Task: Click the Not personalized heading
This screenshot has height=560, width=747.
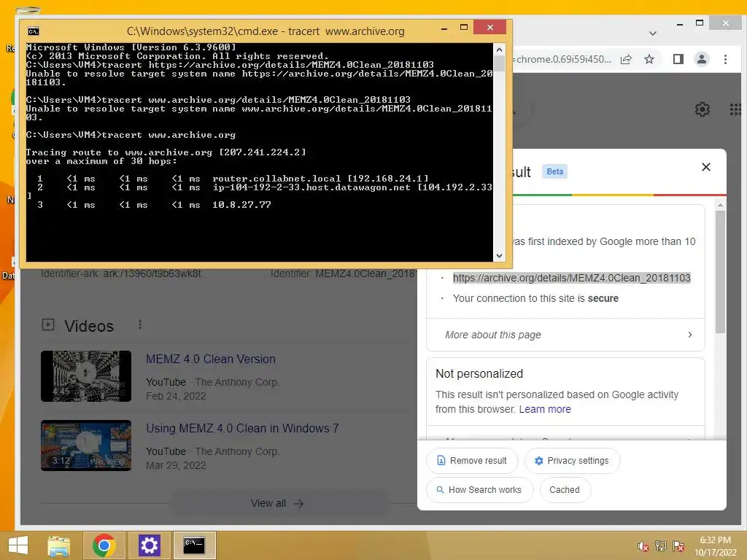Action: (479, 374)
